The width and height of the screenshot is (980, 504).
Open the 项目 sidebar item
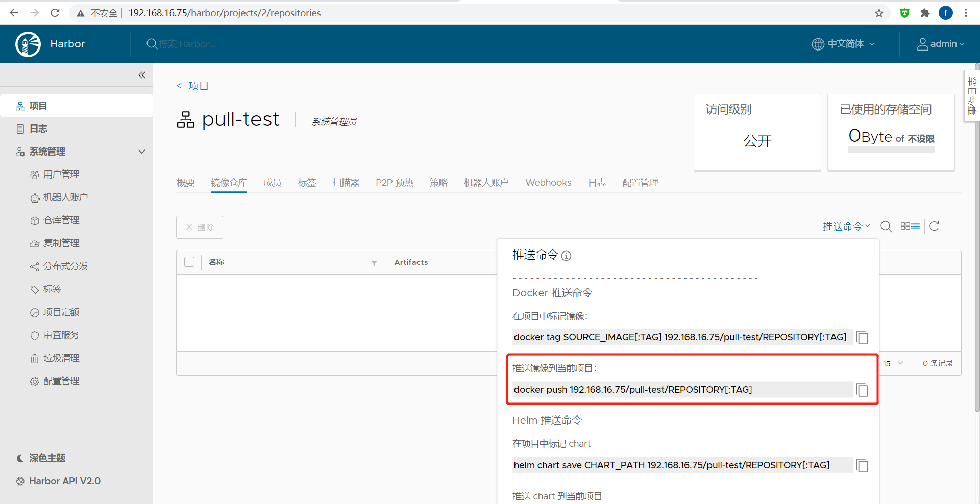point(77,106)
